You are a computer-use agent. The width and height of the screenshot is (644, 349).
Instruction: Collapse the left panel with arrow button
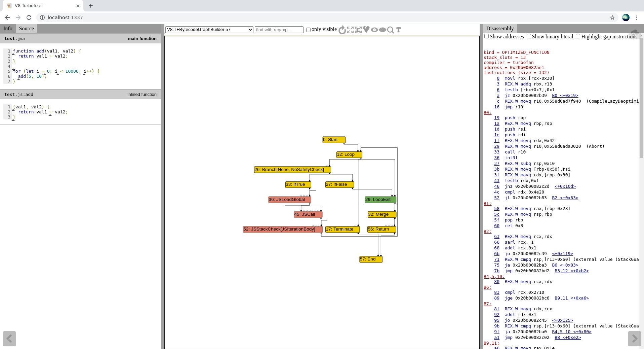click(9, 339)
